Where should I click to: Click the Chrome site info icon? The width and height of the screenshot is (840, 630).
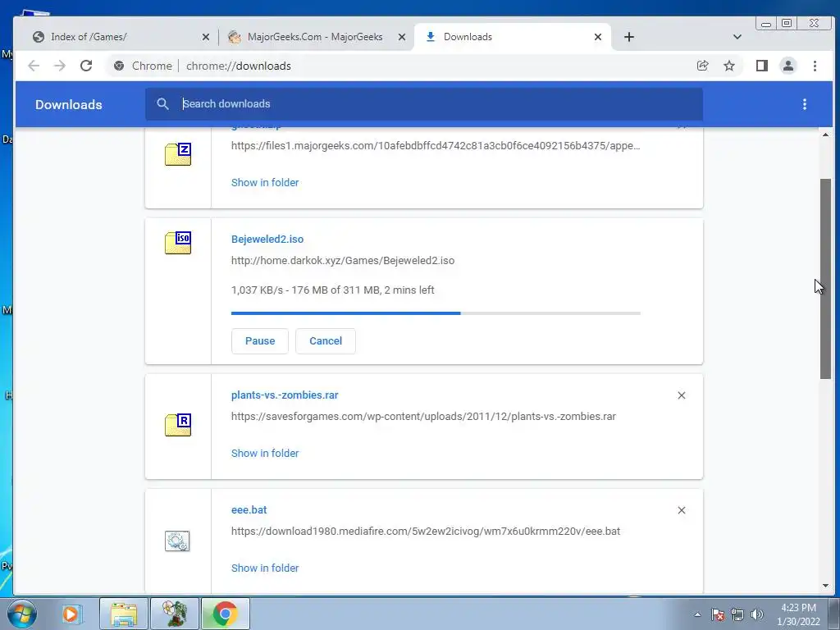tap(119, 66)
